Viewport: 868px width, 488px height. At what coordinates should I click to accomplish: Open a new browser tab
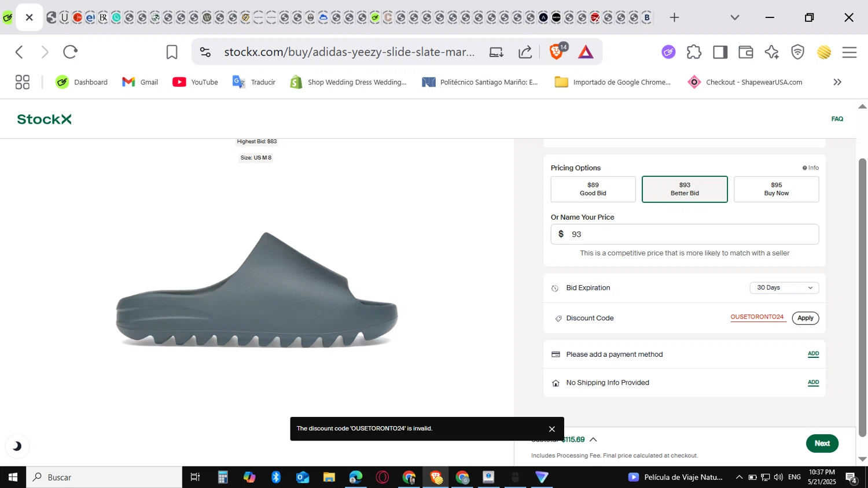674,17
